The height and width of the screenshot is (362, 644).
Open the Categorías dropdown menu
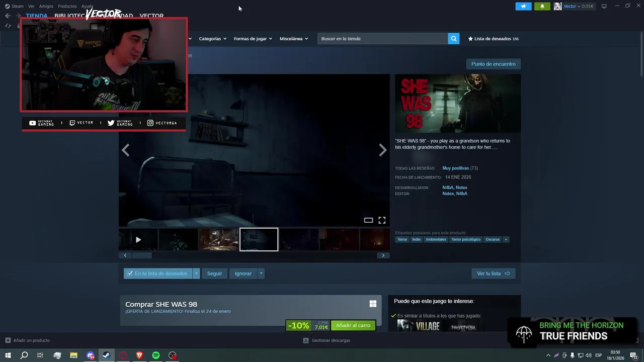(x=212, y=39)
